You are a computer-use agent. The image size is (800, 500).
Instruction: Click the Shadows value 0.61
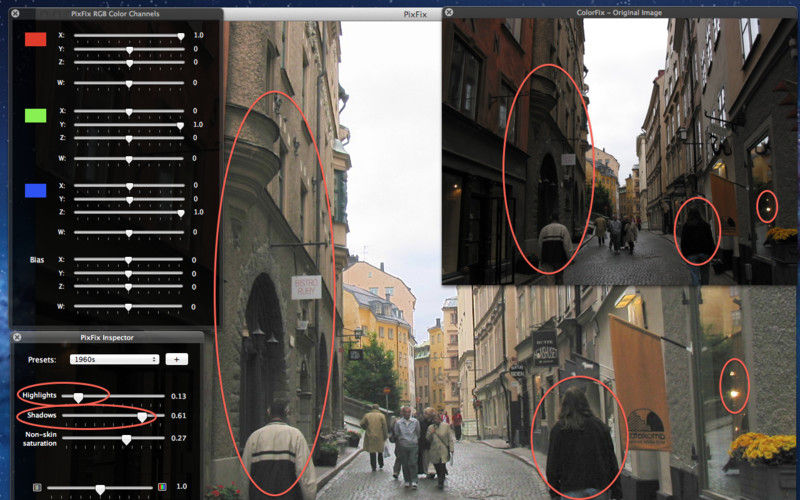(179, 416)
